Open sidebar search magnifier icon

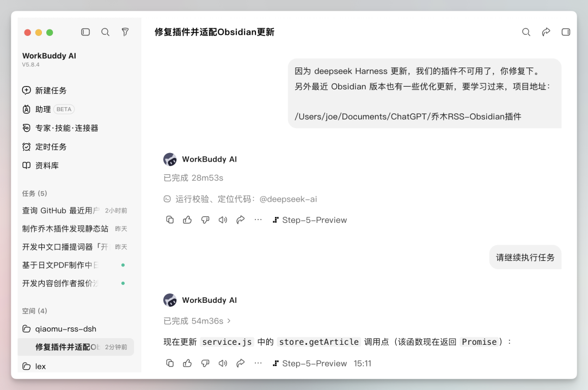pos(106,32)
